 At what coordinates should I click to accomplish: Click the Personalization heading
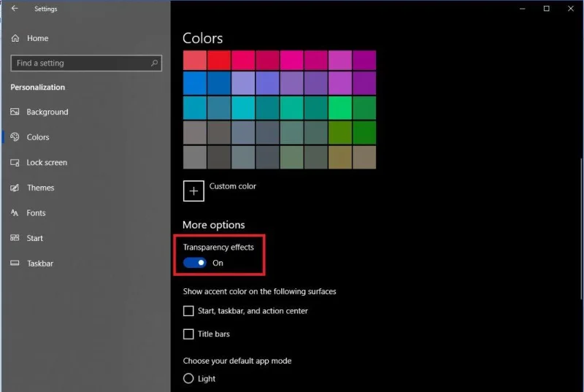click(38, 87)
